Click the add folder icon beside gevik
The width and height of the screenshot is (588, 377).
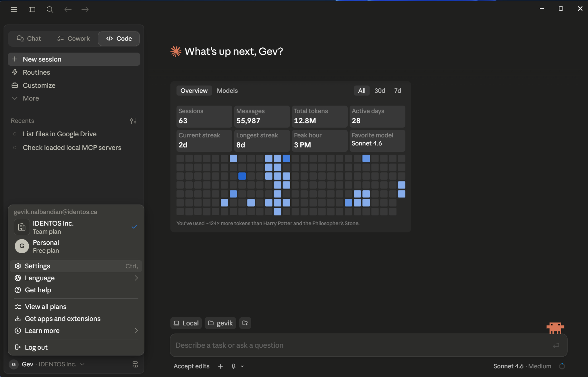[245, 323]
